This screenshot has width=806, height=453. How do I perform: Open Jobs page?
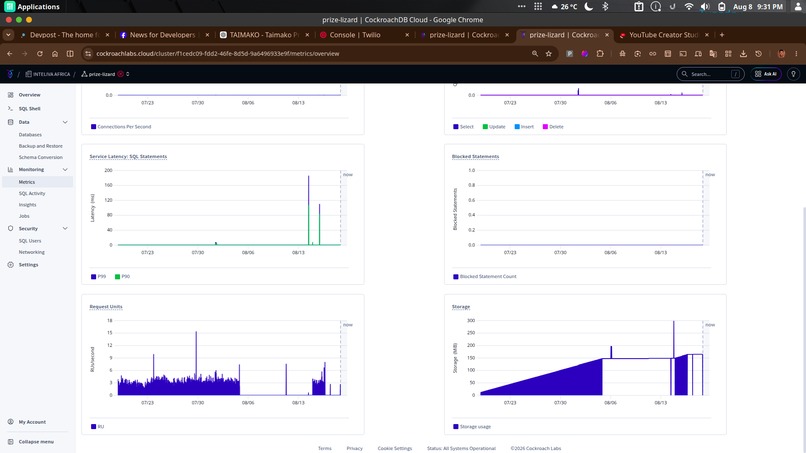point(24,216)
